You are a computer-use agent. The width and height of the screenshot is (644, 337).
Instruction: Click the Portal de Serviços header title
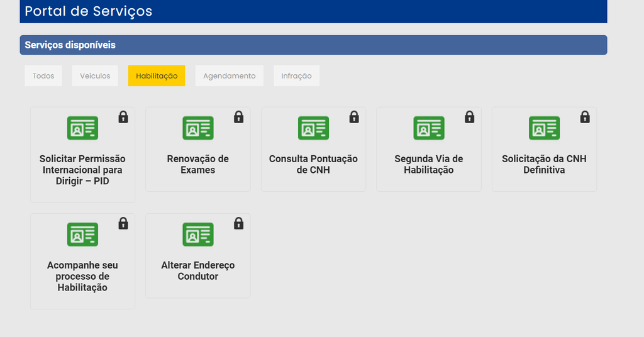click(x=88, y=11)
